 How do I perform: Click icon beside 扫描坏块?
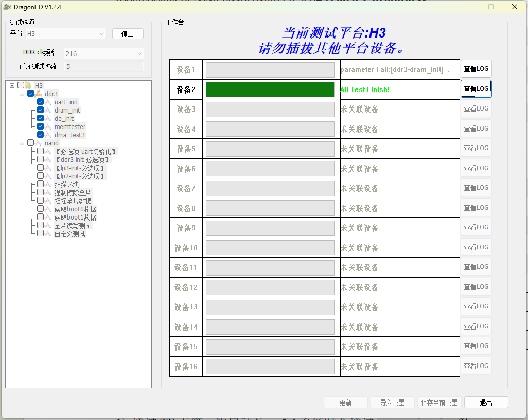point(48,184)
